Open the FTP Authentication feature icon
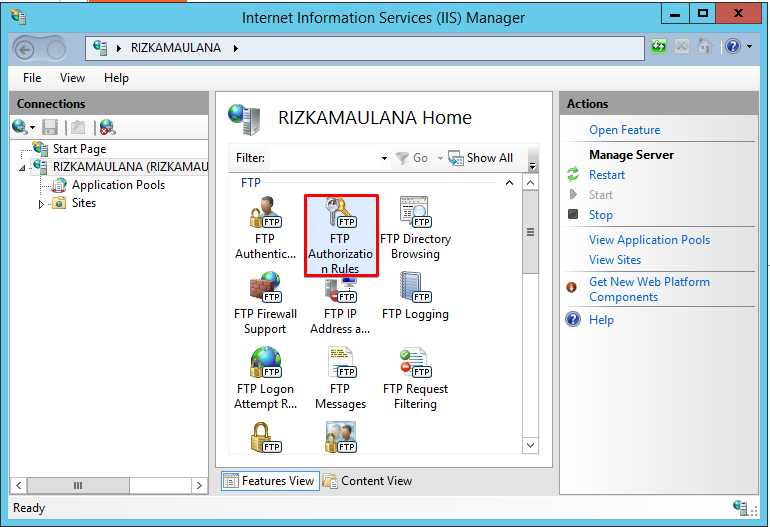The height and width of the screenshot is (527, 770). click(265, 228)
